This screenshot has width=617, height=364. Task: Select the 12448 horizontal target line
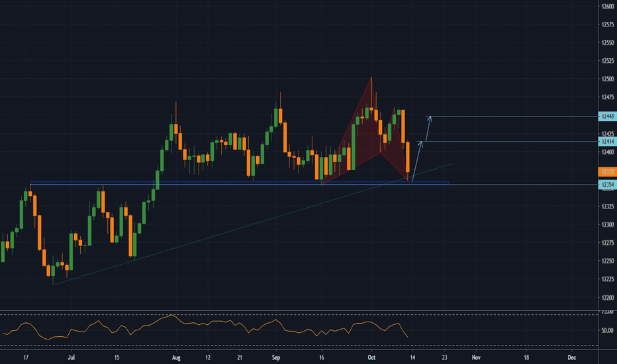point(512,116)
